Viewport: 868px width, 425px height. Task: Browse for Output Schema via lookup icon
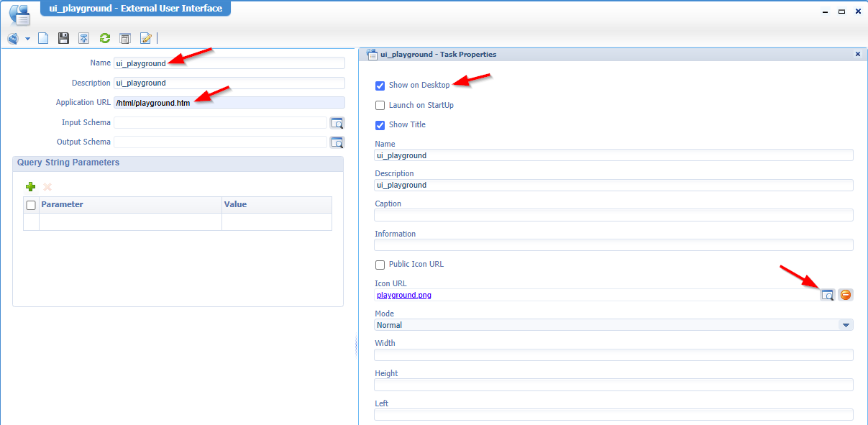(x=337, y=142)
